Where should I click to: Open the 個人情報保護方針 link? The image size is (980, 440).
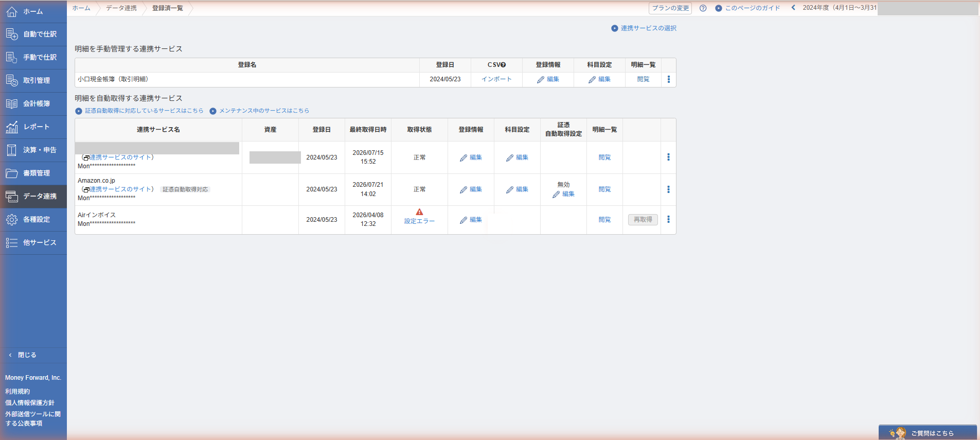pyautogui.click(x=30, y=403)
